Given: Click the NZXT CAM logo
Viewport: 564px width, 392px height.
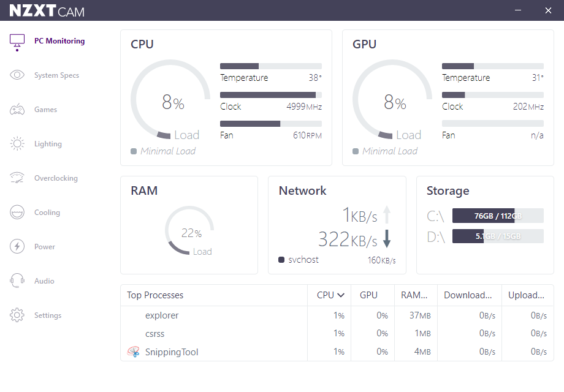Looking at the screenshot, I should point(47,11).
